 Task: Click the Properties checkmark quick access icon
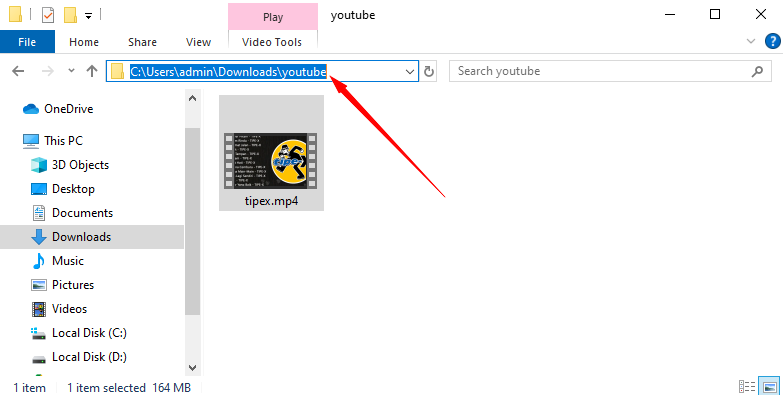click(x=47, y=15)
